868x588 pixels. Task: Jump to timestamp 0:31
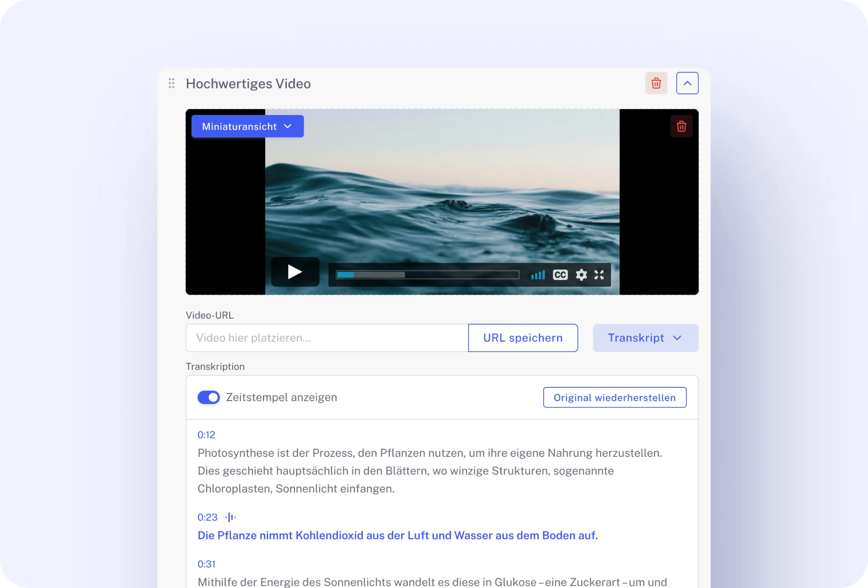(206, 564)
